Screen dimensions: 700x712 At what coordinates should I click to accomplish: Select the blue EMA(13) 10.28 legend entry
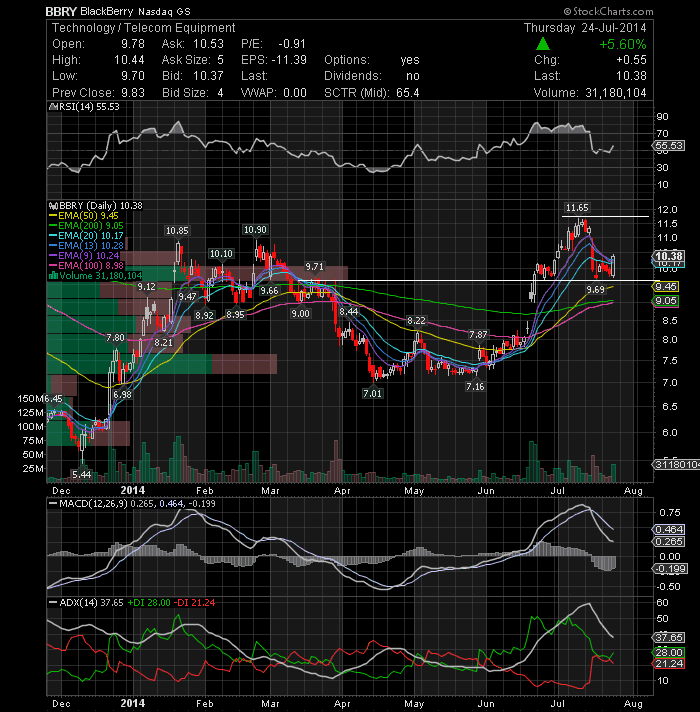coord(86,246)
